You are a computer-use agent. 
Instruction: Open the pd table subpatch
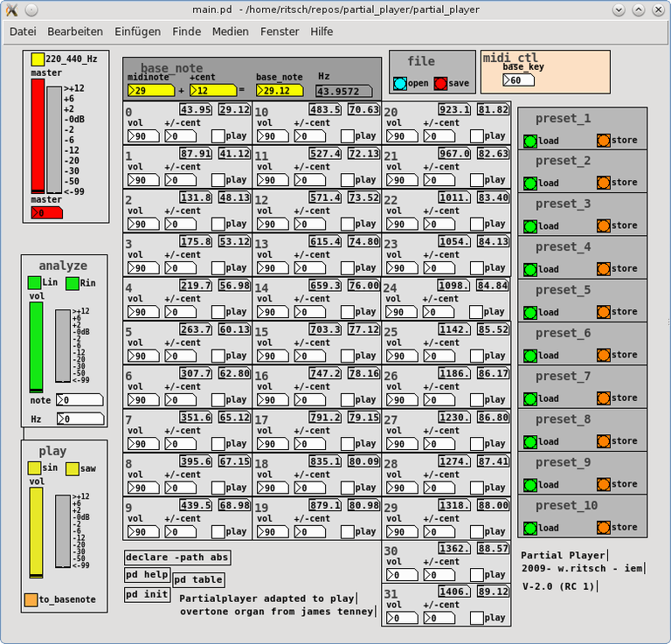(198, 579)
